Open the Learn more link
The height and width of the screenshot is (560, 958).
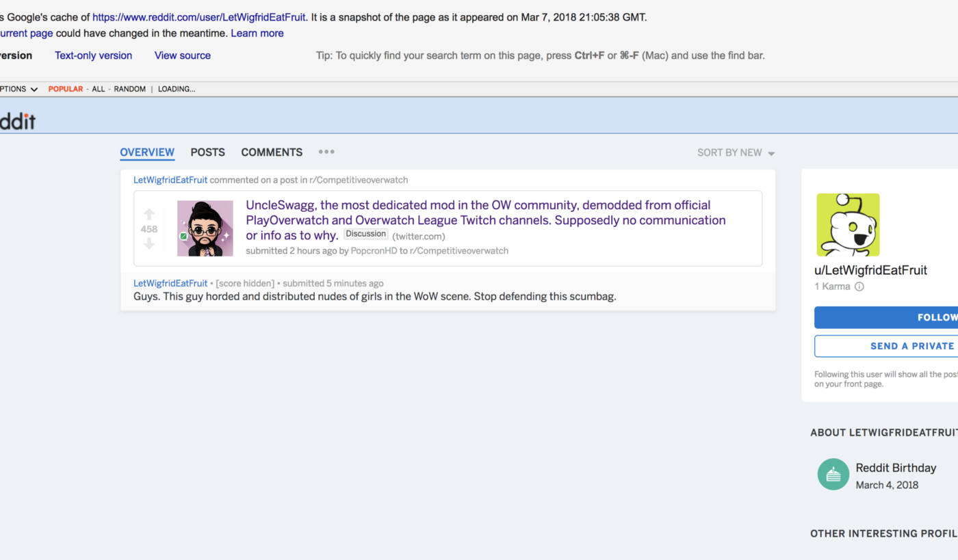coord(257,33)
